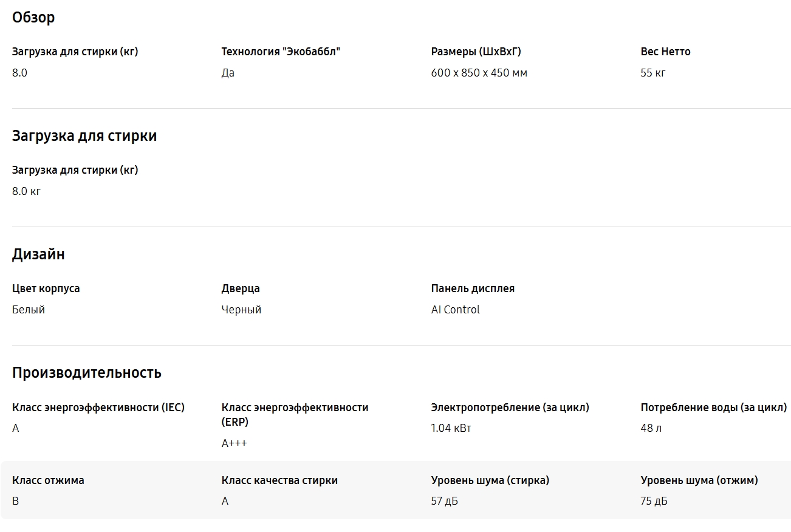Click the "75 дБ" spin noise value

654,502
